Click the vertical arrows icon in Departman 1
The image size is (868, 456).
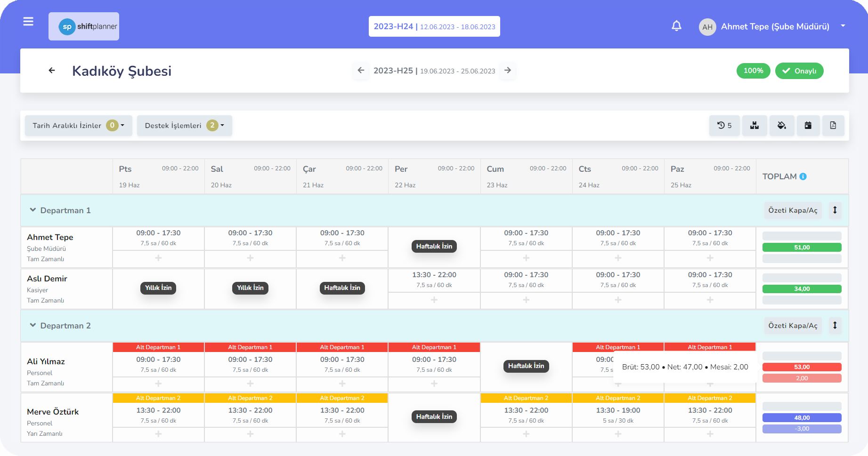pyautogui.click(x=835, y=210)
